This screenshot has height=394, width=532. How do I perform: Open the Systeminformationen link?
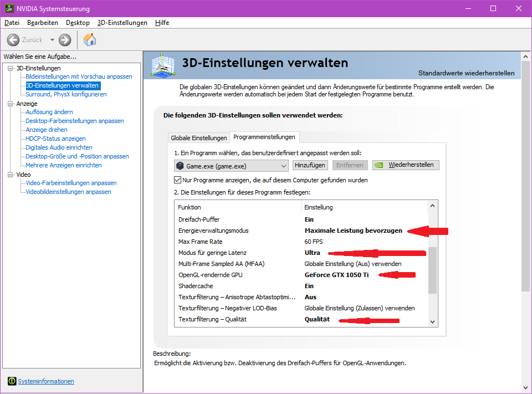pos(46,381)
